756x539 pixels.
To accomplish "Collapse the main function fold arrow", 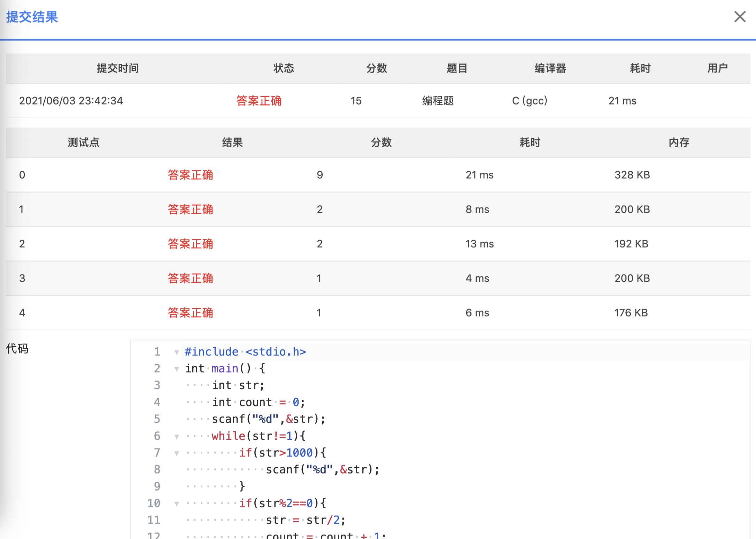I will pos(177,369).
